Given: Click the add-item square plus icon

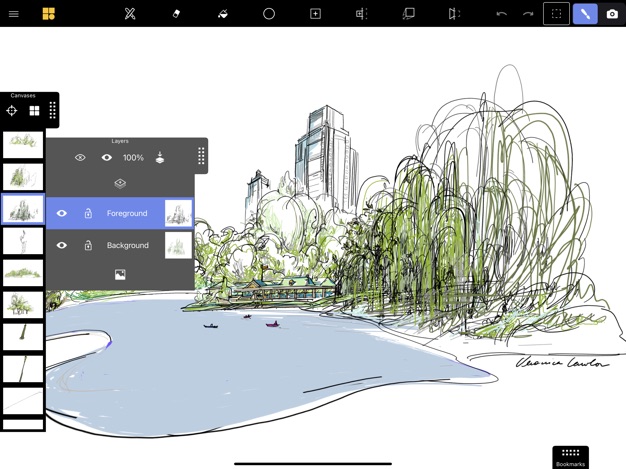Looking at the screenshot, I should click(x=315, y=14).
